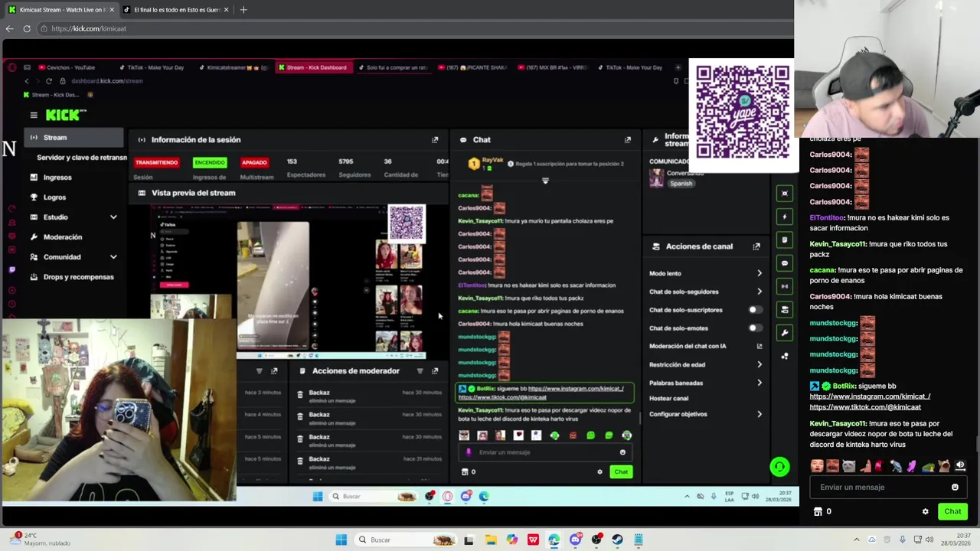Open the wrench tool in the dashboard right strip

coord(784,333)
